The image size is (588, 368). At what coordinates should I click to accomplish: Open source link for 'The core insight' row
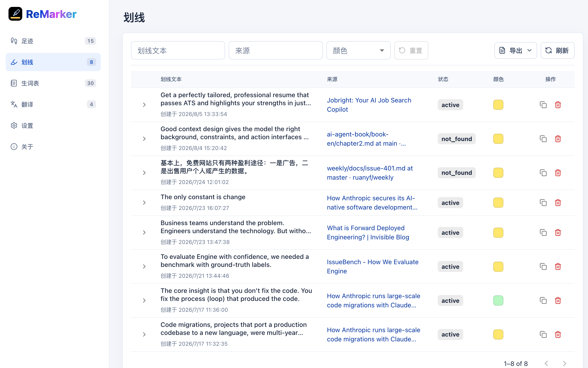[x=373, y=301]
